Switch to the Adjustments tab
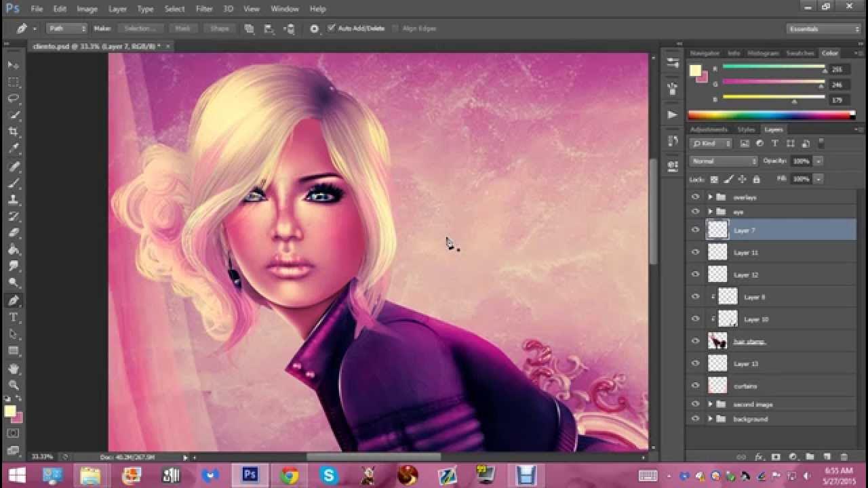The width and height of the screenshot is (868, 488). 709,129
